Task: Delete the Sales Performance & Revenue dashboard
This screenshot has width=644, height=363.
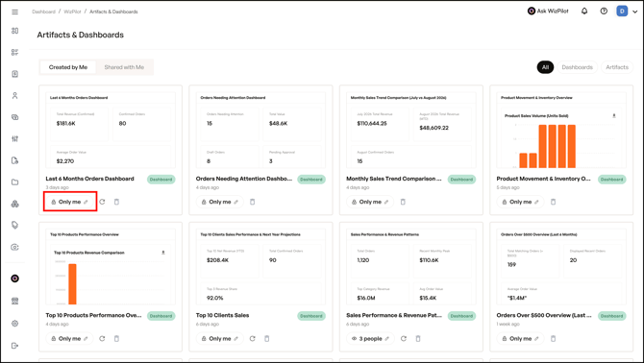Action: point(418,338)
